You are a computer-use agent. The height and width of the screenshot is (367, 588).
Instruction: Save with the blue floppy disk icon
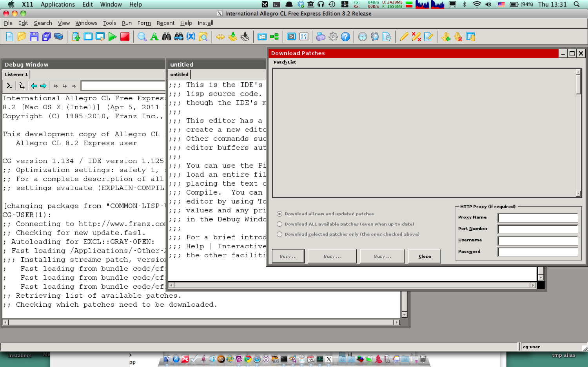point(34,37)
